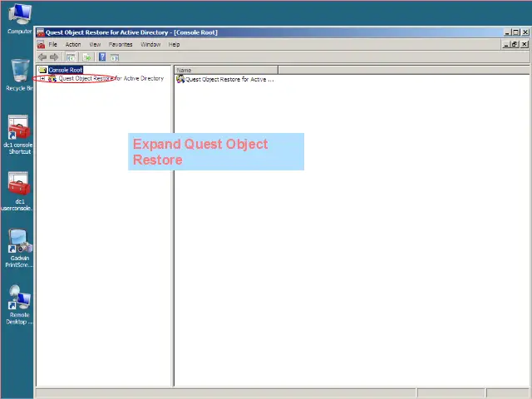Open the File menu
Image resolution: width=532 pixels, height=399 pixels.
(x=52, y=44)
